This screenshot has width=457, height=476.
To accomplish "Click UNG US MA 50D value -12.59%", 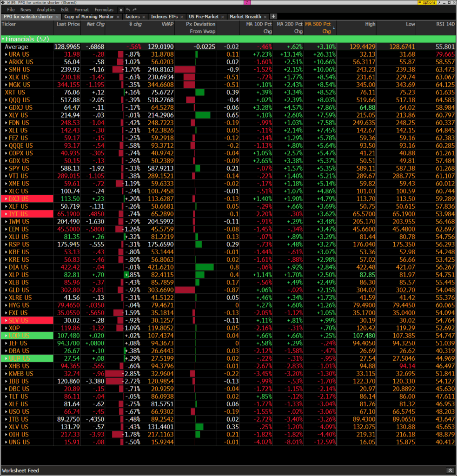I will point(324,443).
